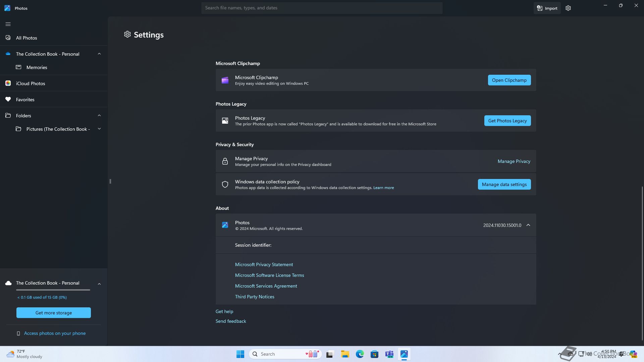The width and height of the screenshot is (644, 362).
Task: Click the OneDrive storage usage progress bar
Action: (x=53, y=290)
